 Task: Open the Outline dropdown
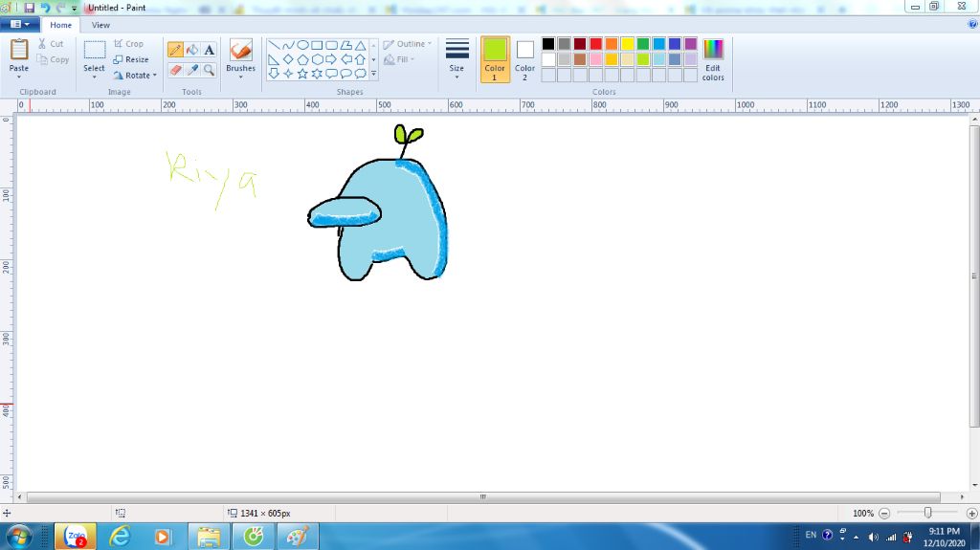click(407, 44)
